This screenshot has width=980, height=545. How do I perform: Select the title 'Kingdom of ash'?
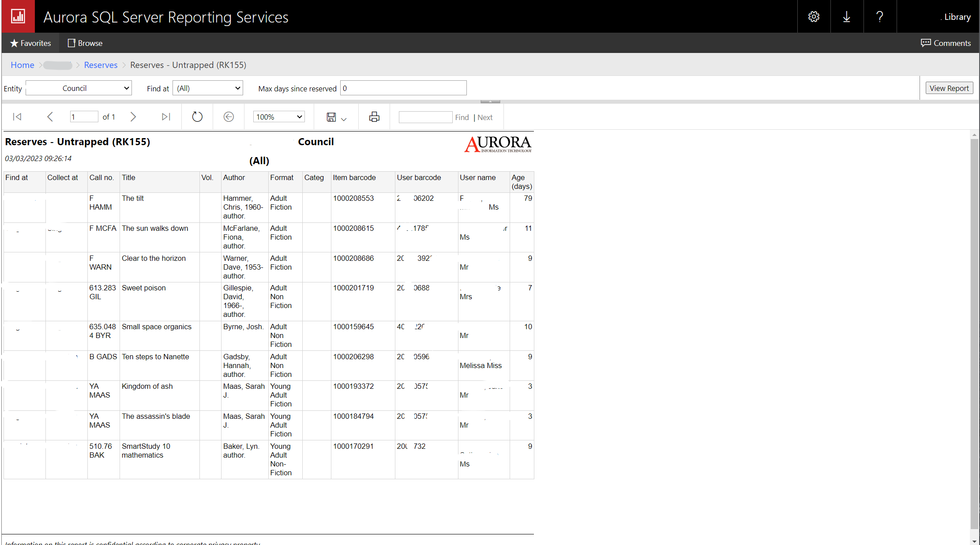(x=147, y=386)
